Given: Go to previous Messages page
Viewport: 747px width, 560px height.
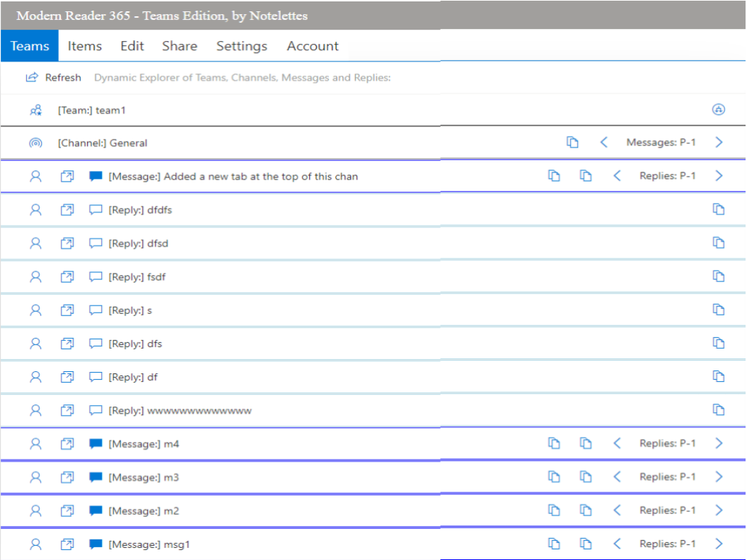Looking at the screenshot, I should (603, 142).
